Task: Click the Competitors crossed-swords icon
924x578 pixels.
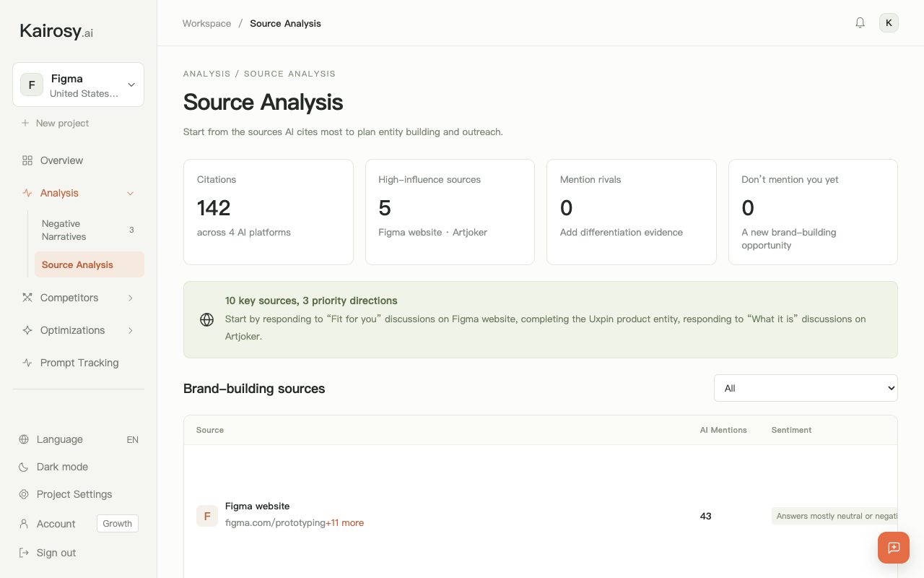Action: pos(27,298)
